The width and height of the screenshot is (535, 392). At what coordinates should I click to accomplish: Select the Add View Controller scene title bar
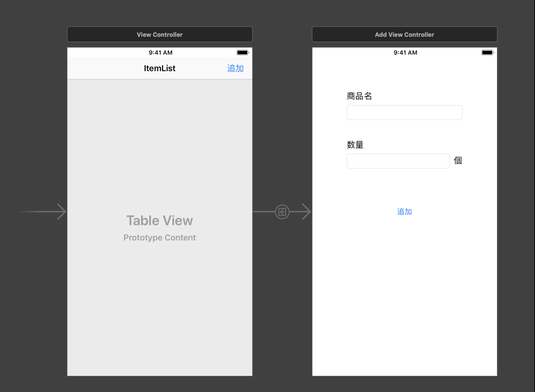tap(404, 34)
